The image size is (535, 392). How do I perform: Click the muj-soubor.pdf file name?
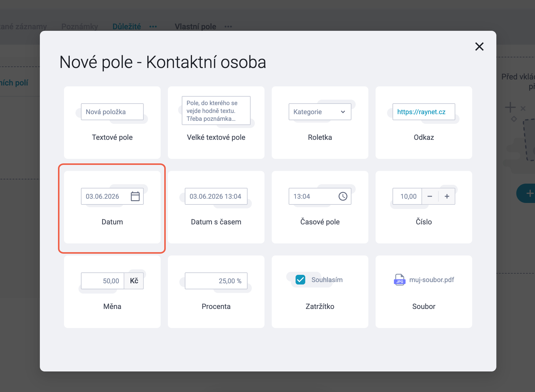tap(431, 280)
